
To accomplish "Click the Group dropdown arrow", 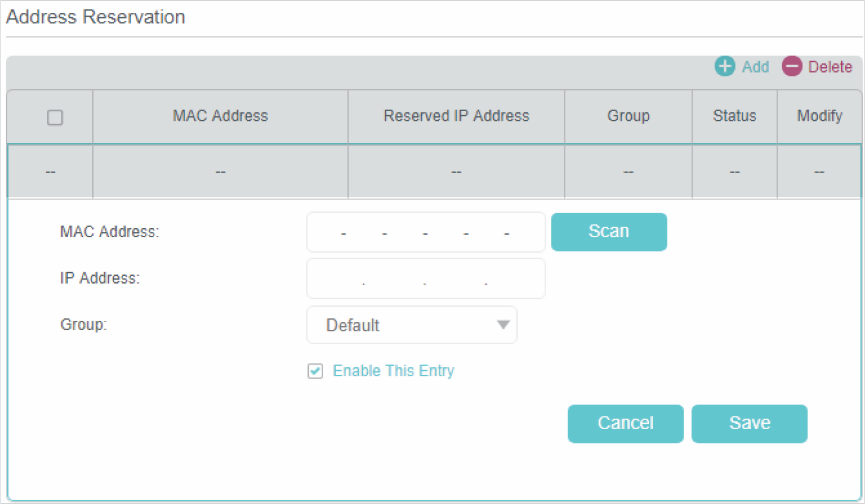I will coord(503,325).
